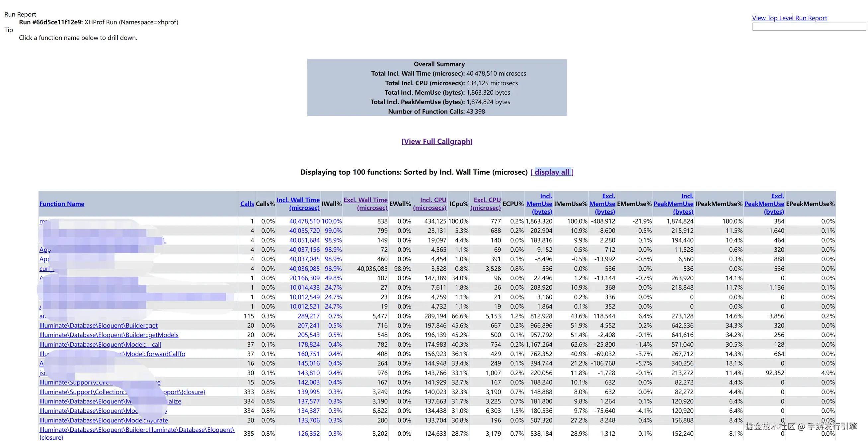Sort table by Calls column
868x442 pixels.
click(x=247, y=204)
